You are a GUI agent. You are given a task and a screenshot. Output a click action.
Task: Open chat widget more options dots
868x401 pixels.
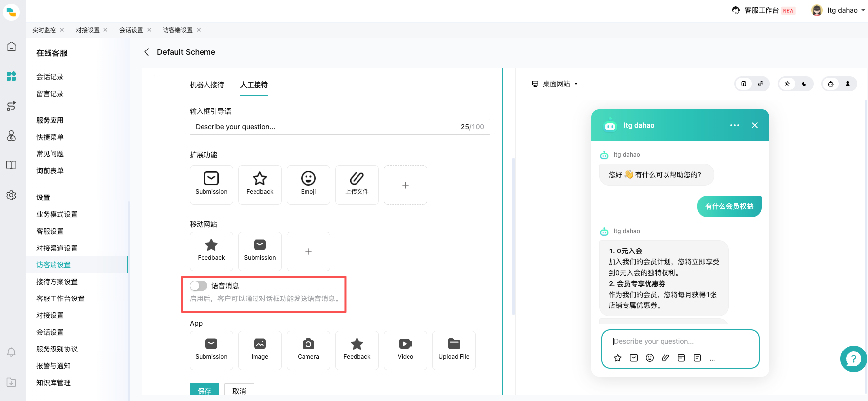(x=735, y=125)
